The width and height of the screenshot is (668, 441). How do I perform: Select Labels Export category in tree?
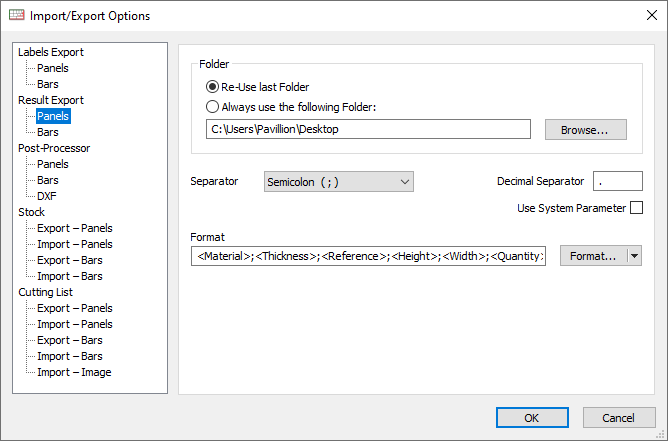(x=51, y=52)
